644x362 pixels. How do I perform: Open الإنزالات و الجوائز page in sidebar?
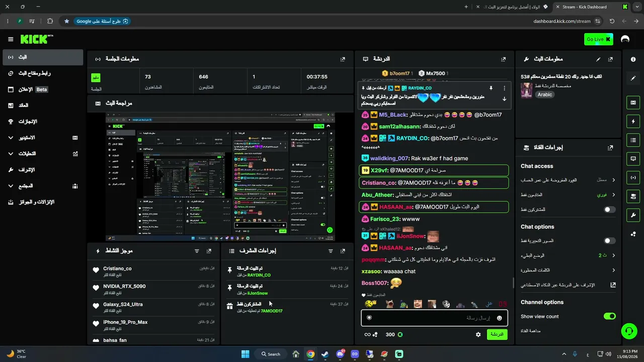pyautogui.click(x=43, y=202)
